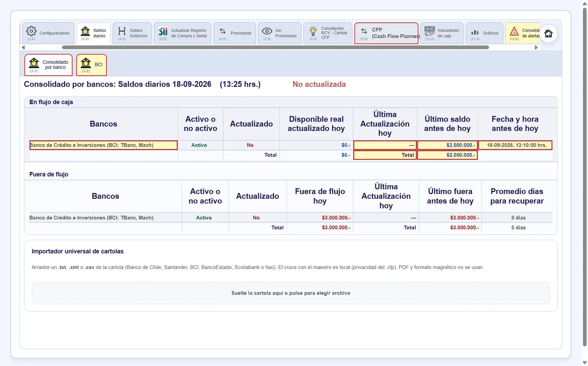Go to home via house icon
Screen dimensions: 588x366
point(549,34)
